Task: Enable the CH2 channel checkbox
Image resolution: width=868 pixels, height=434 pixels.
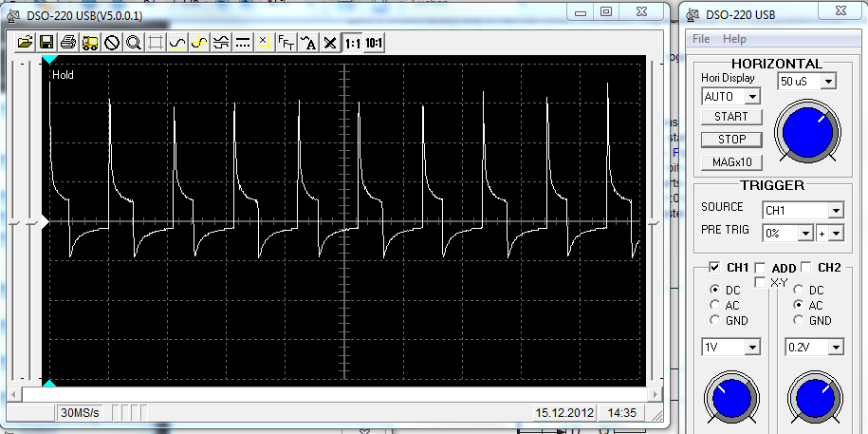Action: tap(806, 268)
